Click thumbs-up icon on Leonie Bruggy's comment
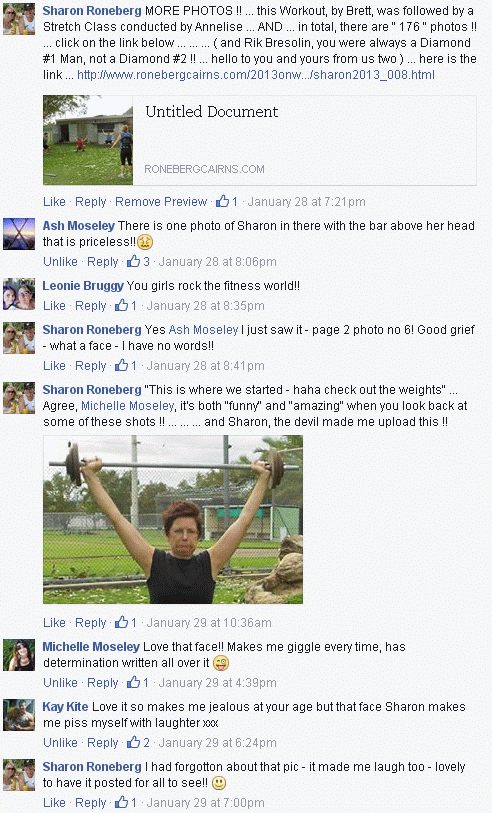 (121, 305)
